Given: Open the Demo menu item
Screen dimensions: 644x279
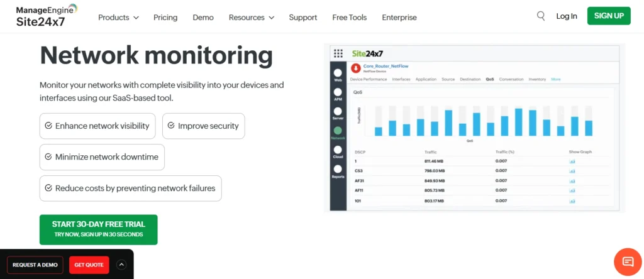Looking at the screenshot, I should [203, 17].
